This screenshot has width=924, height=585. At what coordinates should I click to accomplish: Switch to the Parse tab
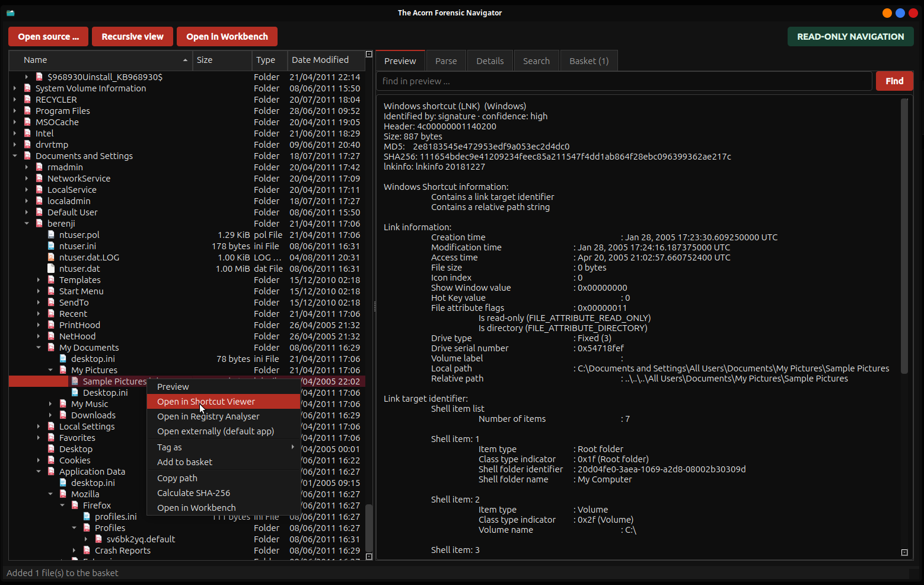click(x=446, y=61)
